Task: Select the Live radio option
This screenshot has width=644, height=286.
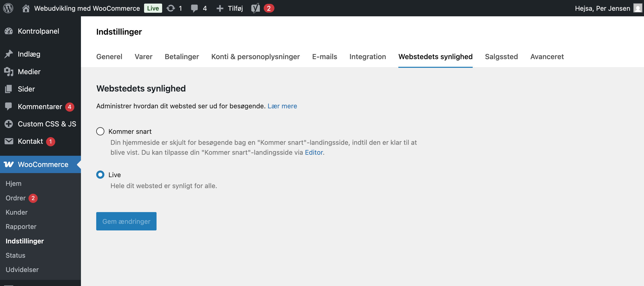Action: (x=100, y=175)
